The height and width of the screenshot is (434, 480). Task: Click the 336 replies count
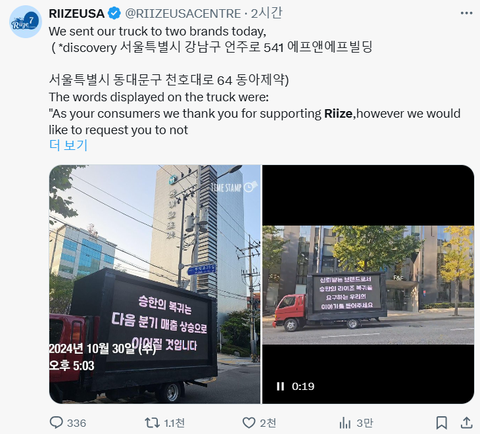coord(76,423)
